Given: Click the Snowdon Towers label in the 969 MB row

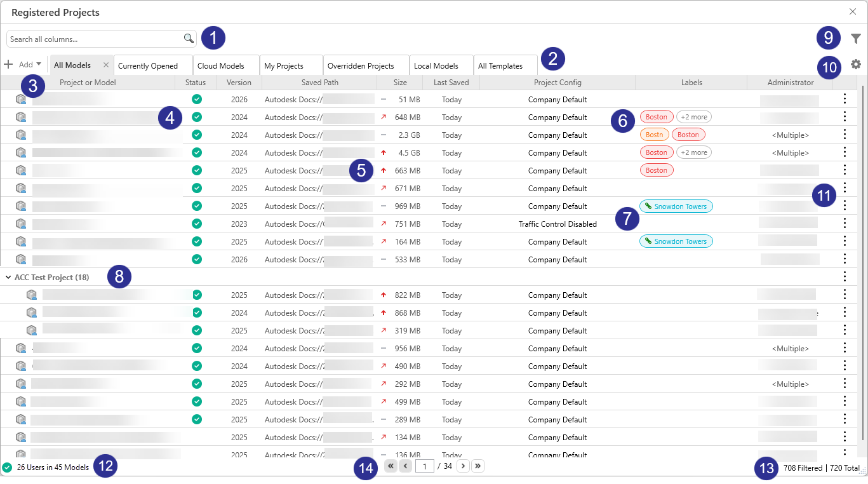Looking at the screenshot, I should (676, 206).
